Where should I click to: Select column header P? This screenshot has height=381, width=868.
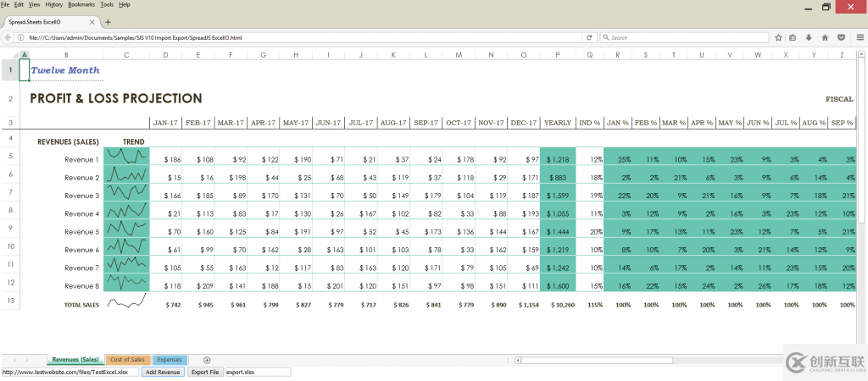[x=558, y=55]
